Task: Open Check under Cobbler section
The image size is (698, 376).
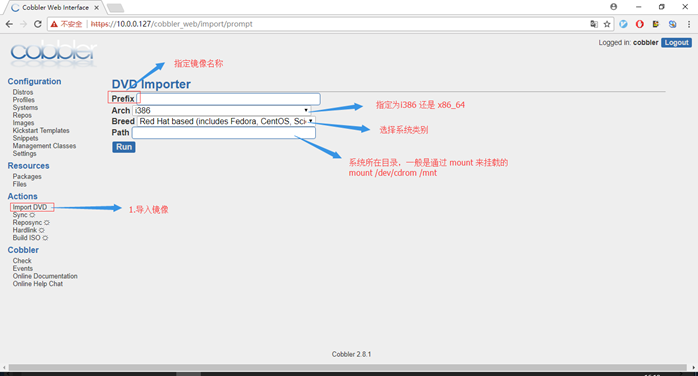Action: pyautogui.click(x=22, y=260)
